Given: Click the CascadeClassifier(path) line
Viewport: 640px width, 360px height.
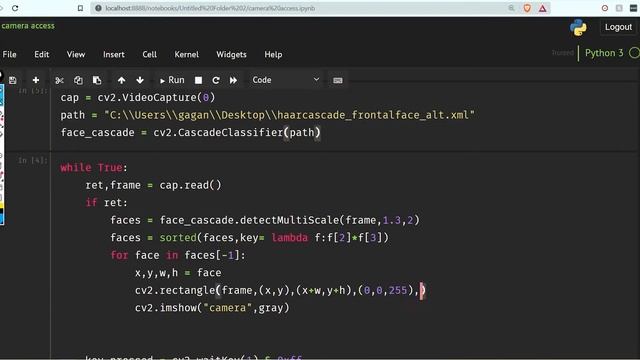Looking at the screenshot, I should (191, 133).
